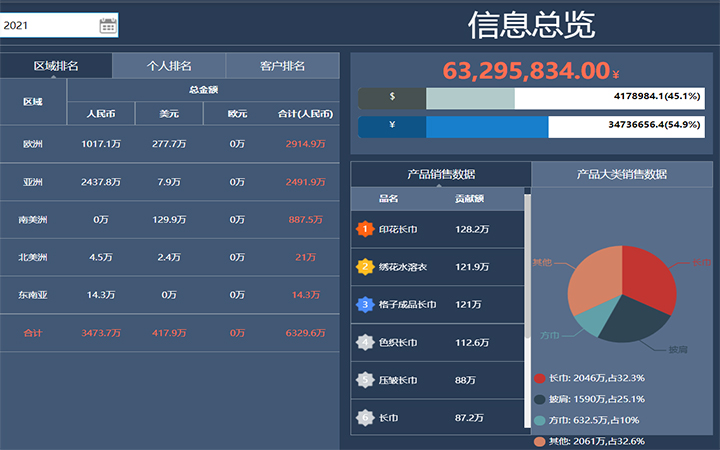Select the 色织长巾 product row
This screenshot has height=450, width=720.
click(x=437, y=342)
